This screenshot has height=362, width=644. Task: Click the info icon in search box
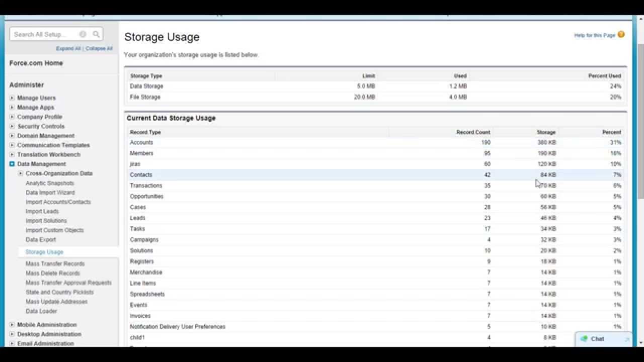[83, 35]
